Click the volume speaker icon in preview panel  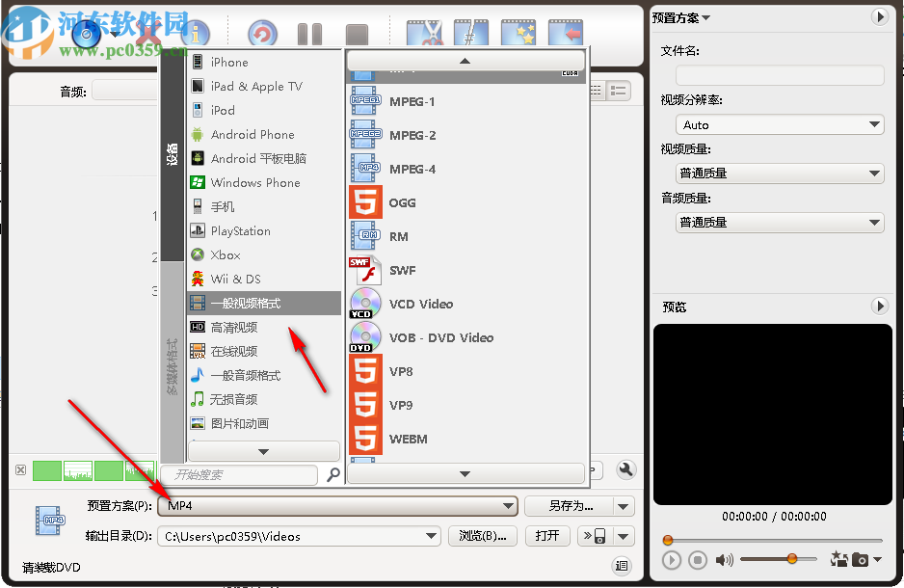coord(724,559)
